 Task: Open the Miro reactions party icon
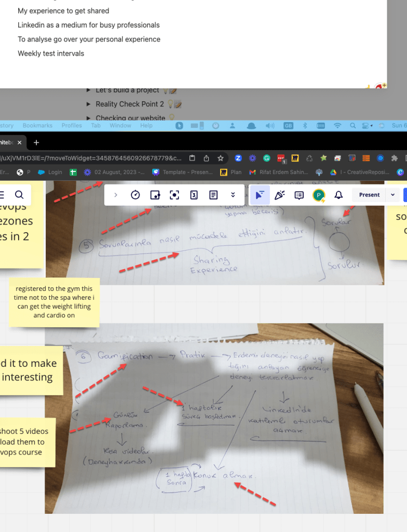tap(279, 195)
